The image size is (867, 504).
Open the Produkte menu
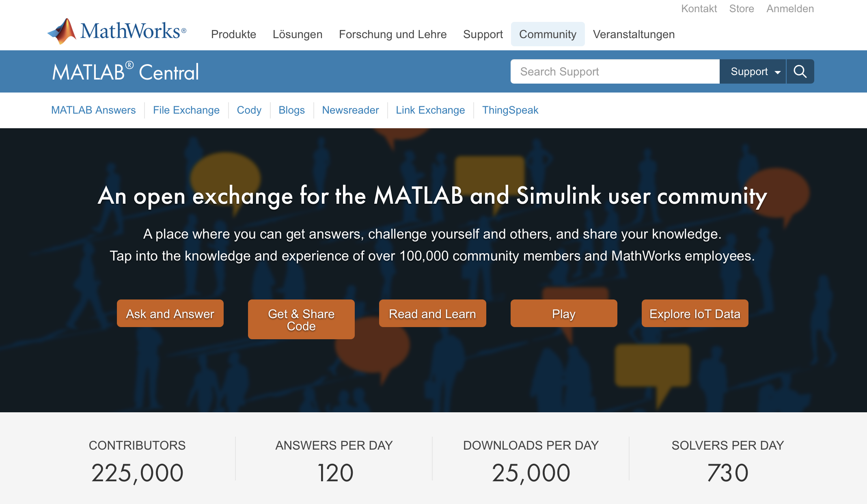pyautogui.click(x=233, y=34)
